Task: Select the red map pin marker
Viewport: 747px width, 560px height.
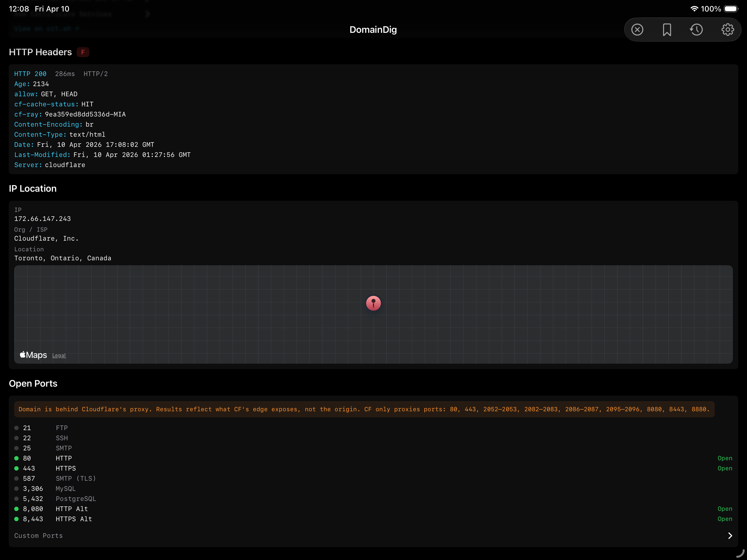Action: point(373,303)
